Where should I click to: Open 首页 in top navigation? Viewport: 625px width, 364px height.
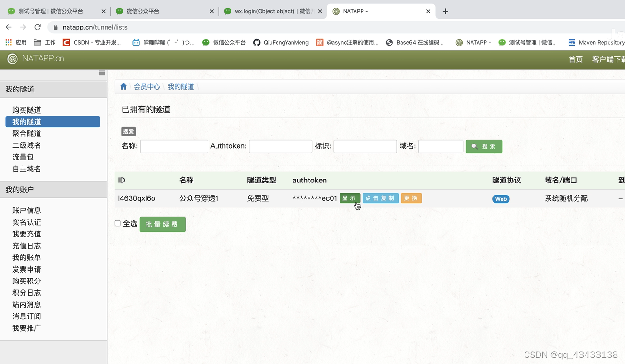tap(576, 59)
